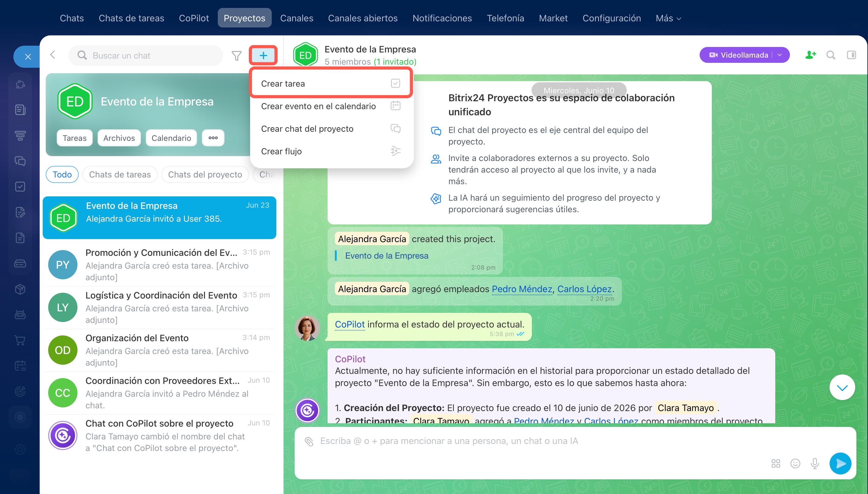Click the blue plus create button
Image resolution: width=868 pixels, height=494 pixels.
pyautogui.click(x=263, y=55)
